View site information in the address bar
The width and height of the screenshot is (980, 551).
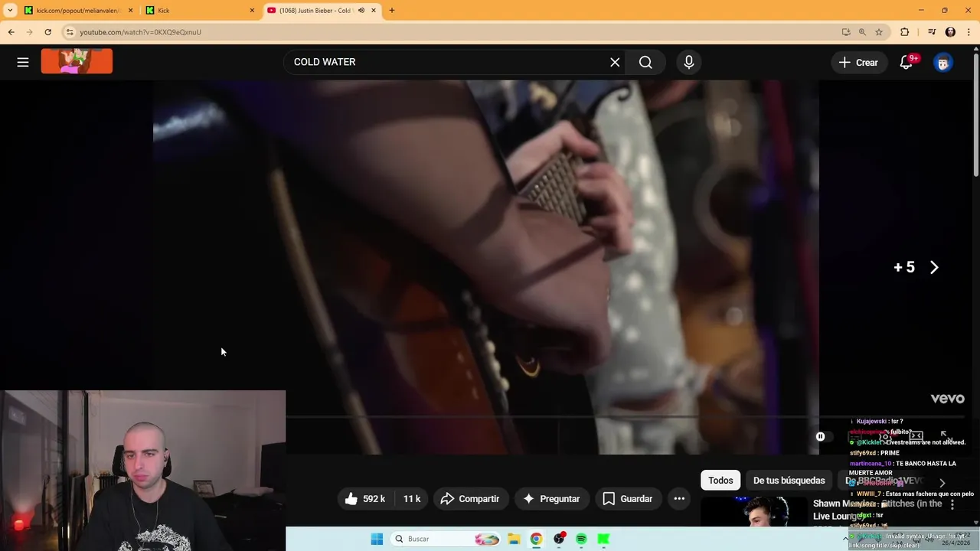[x=70, y=32]
